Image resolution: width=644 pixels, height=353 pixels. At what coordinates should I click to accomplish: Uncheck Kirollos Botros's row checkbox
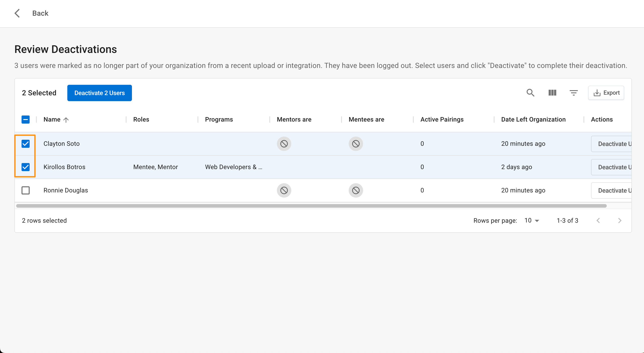26,167
